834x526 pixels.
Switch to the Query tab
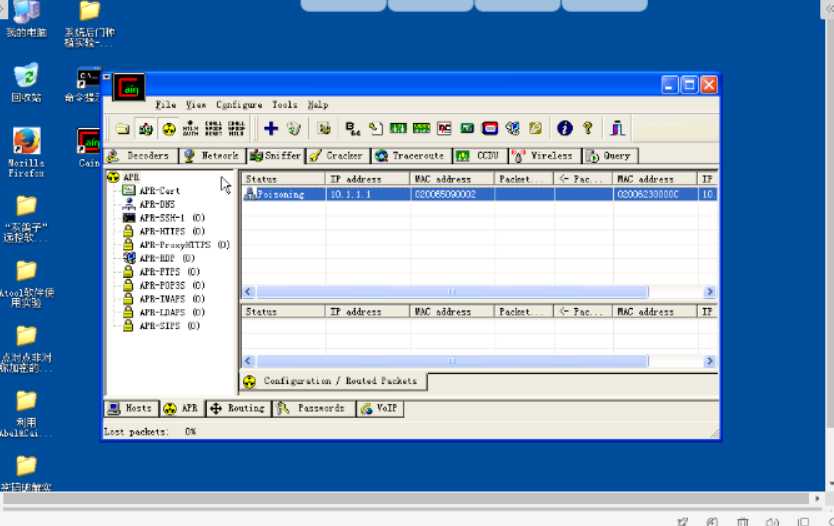click(x=610, y=156)
